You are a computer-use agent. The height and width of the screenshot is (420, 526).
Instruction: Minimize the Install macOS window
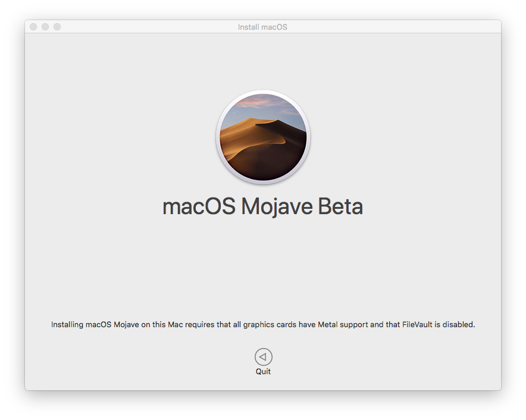[45, 27]
